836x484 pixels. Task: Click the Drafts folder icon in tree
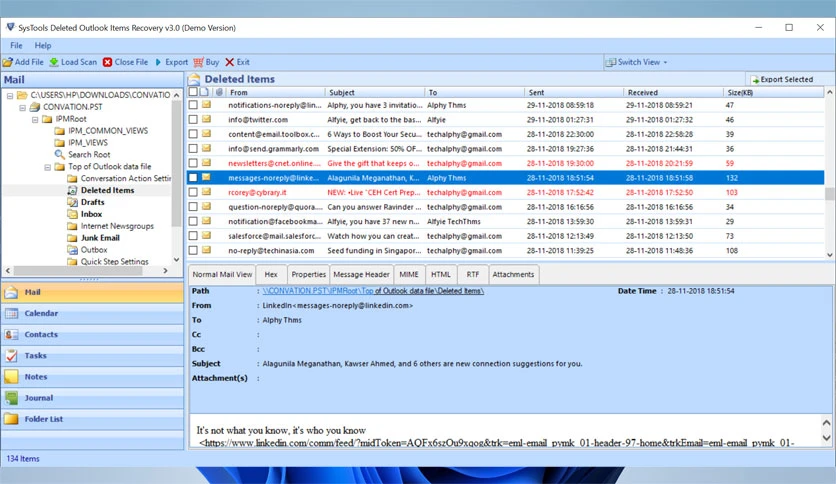(73, 202)
